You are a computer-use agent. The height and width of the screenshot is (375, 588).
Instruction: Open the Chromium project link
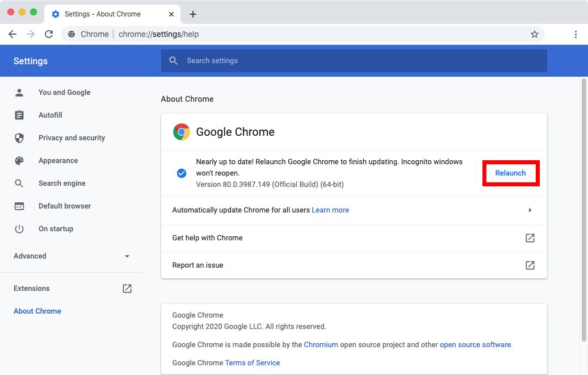321,344
